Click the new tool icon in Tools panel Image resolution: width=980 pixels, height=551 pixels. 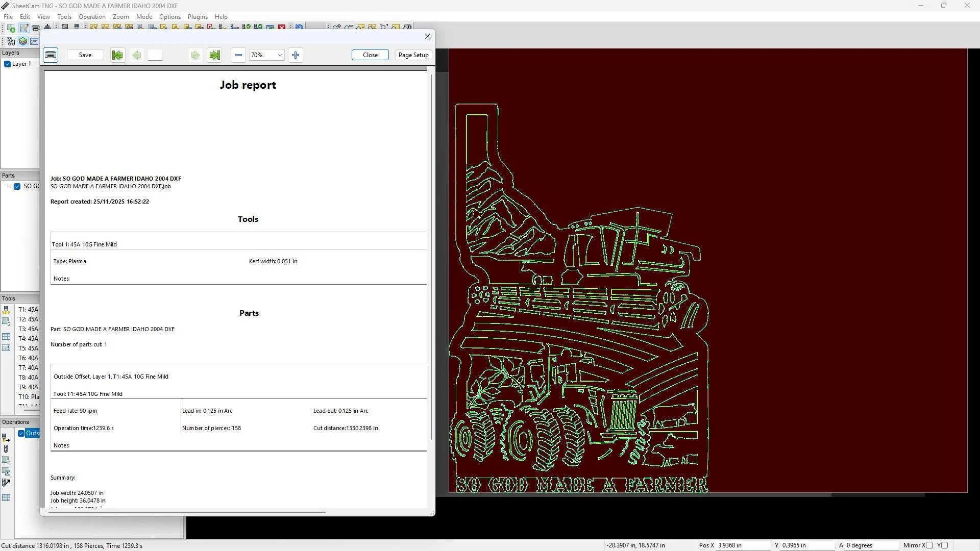(6, 310)
